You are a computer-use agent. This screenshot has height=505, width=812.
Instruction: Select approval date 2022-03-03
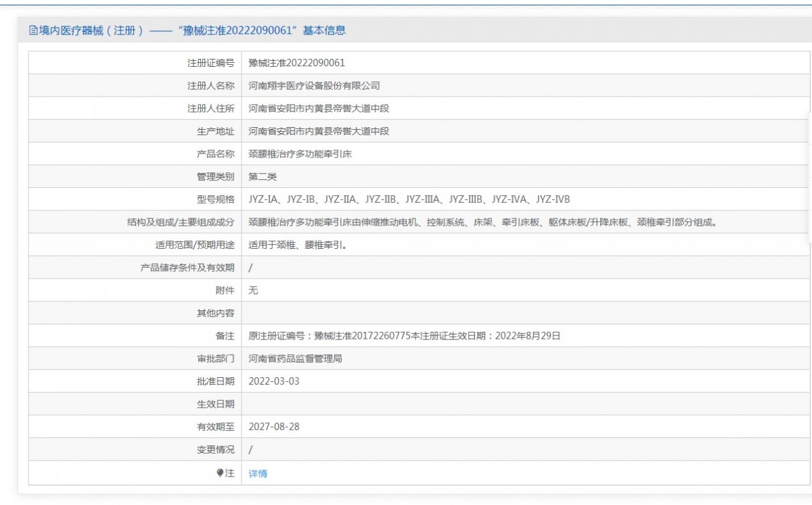[273, 381]
